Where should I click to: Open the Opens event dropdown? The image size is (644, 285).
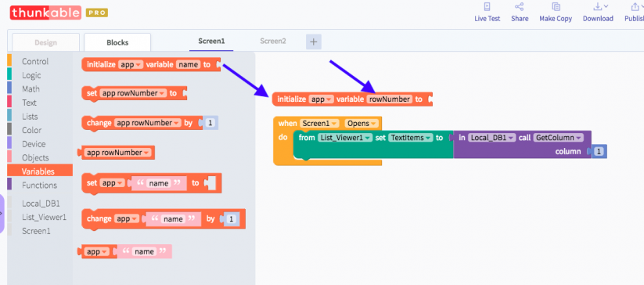[362, 123]
